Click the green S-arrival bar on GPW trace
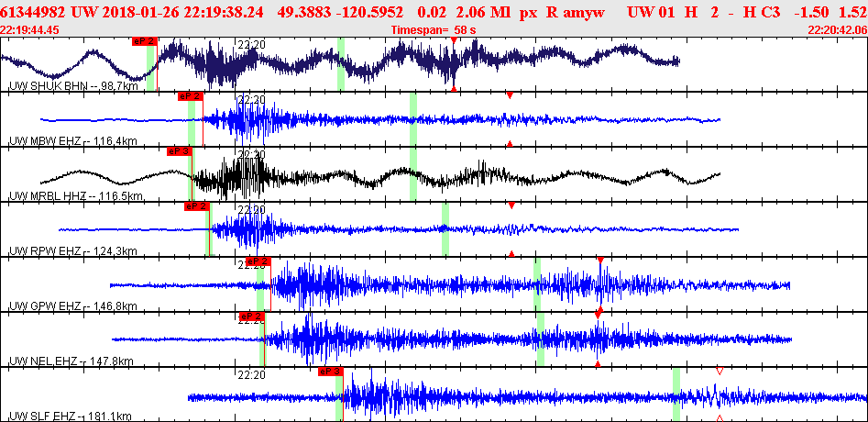 [537, 283]
